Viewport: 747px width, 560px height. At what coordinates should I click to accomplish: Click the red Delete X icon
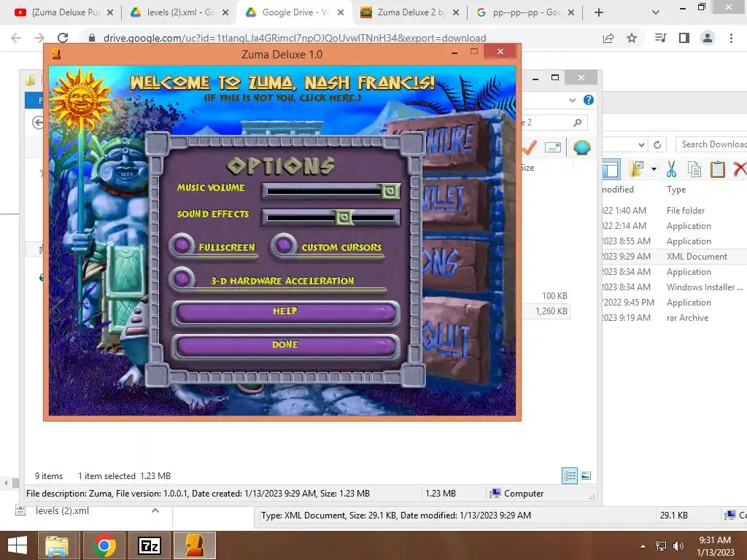coord(740,169)
